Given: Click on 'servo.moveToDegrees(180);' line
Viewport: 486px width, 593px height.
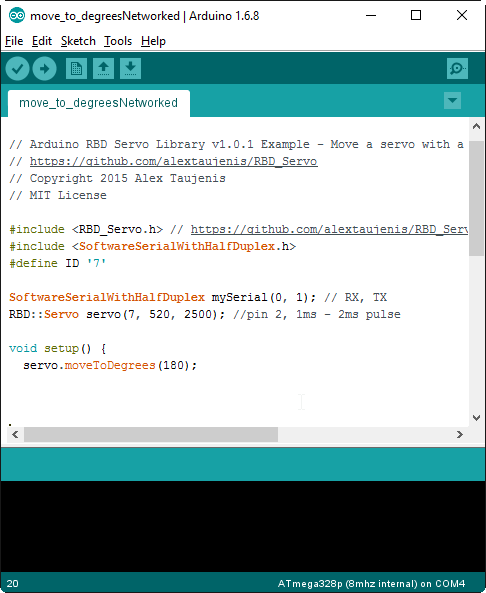Looking at the screenshot, I should 110,365.
